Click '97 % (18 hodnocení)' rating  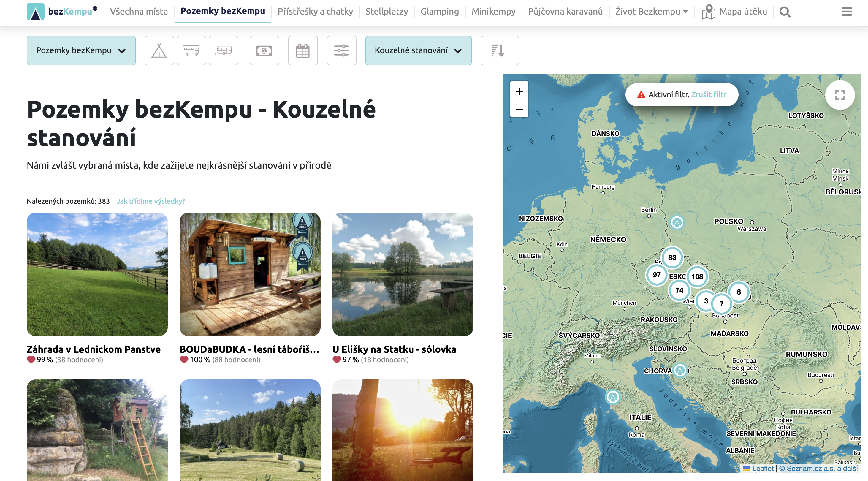[x=371, y=360]
